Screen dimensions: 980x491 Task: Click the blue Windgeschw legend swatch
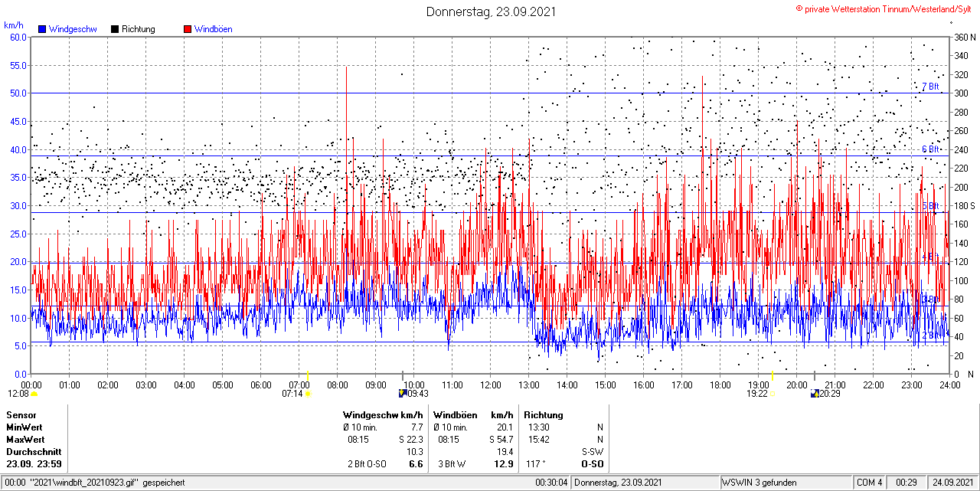pos(43,29)
